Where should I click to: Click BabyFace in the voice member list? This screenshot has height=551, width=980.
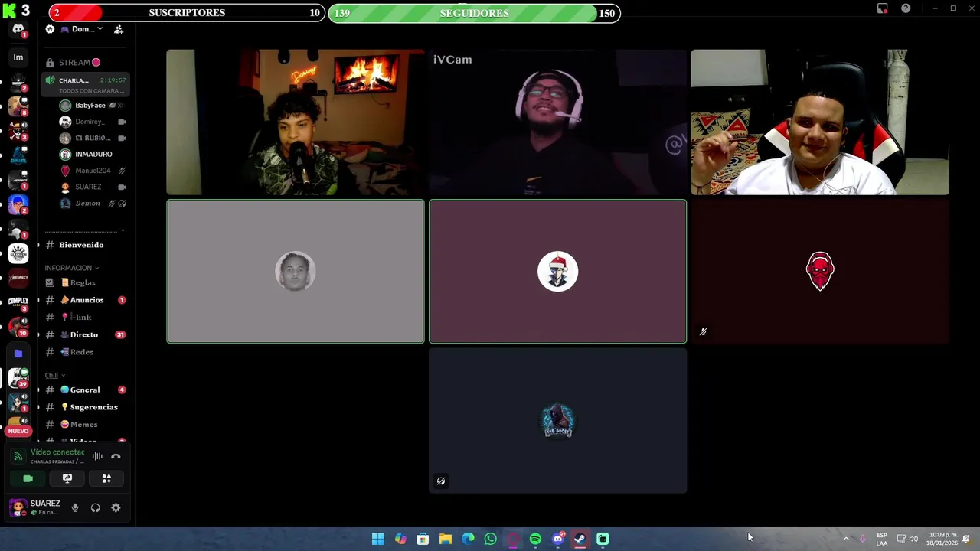pos(92,106)
